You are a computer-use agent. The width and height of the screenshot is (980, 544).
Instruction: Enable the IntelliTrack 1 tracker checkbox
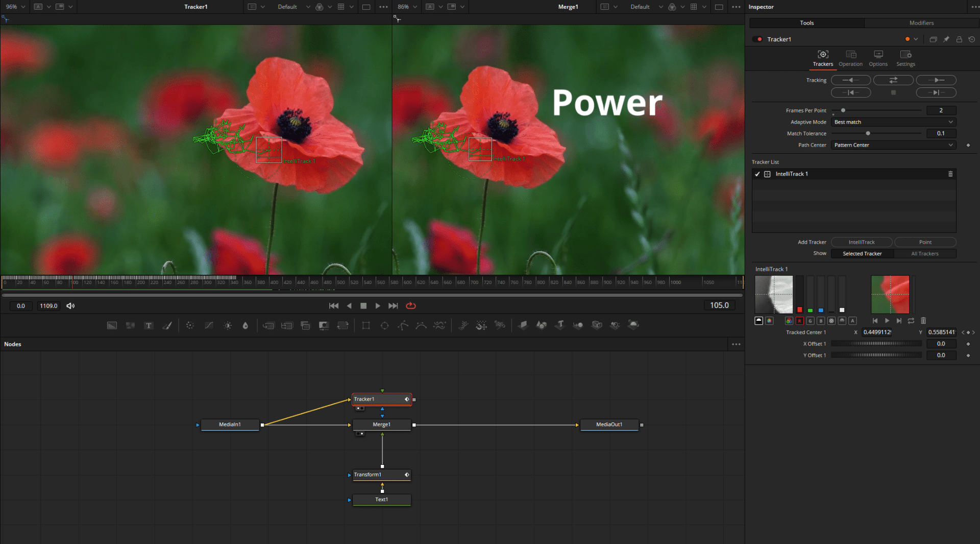click(757, 174)
